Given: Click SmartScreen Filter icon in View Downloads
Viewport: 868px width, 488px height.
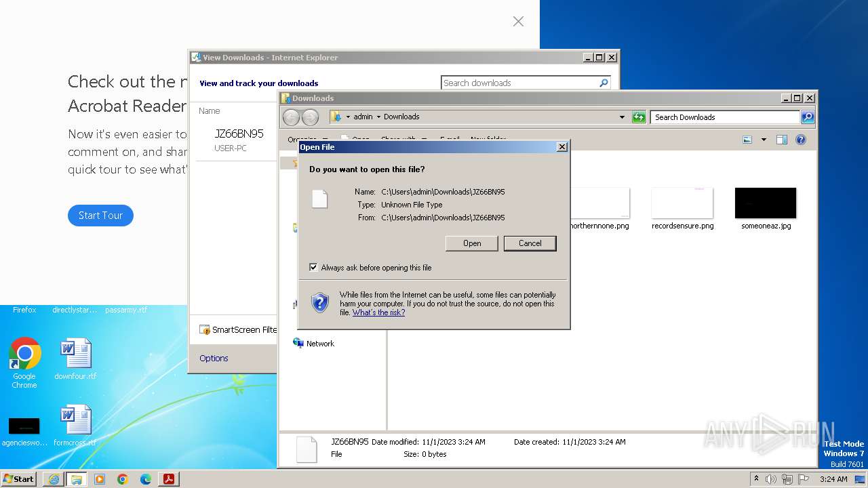Looking at the screenshot, I should (x=204, y=330).
